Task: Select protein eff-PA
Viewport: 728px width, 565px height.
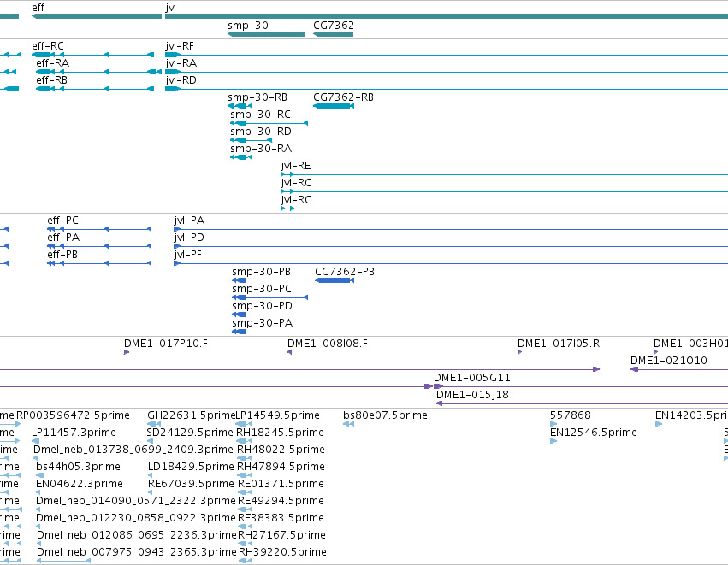Action: 99,246
